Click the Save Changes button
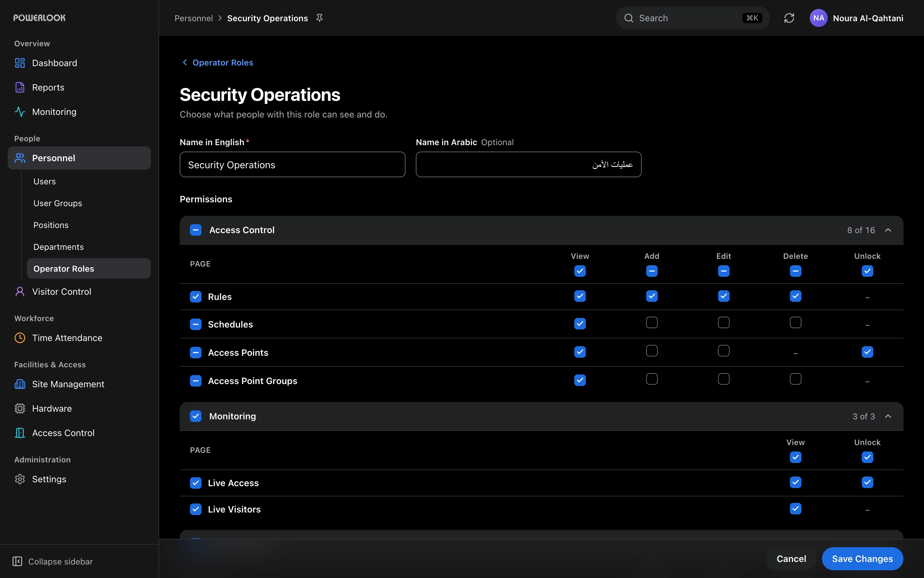Screen dimensions: 924x578 pos(862,559)
